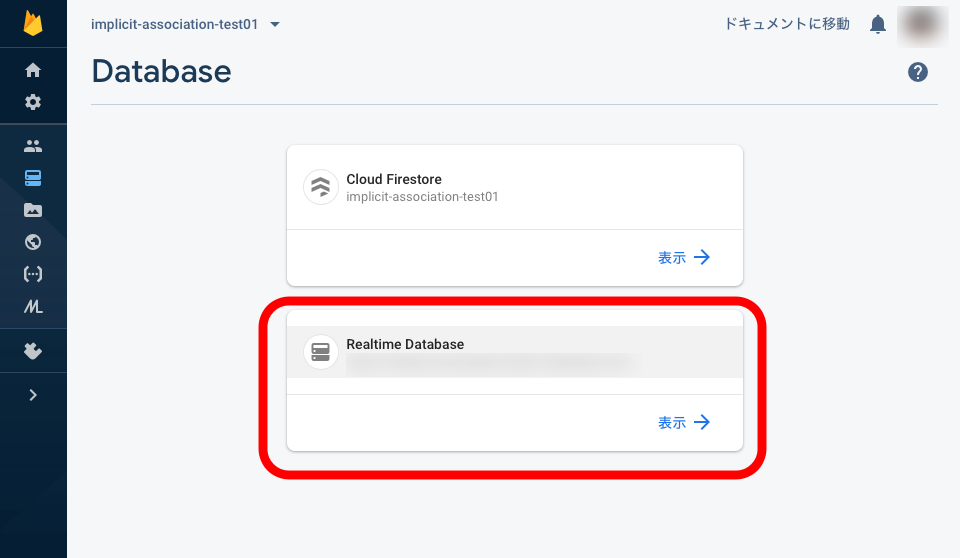Open the help question mark icon

coord(918,72)
